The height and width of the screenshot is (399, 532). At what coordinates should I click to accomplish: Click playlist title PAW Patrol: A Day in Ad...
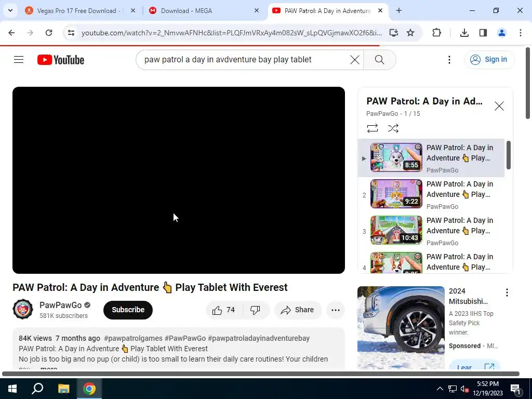pyautogui.click(x=424, y=101)
